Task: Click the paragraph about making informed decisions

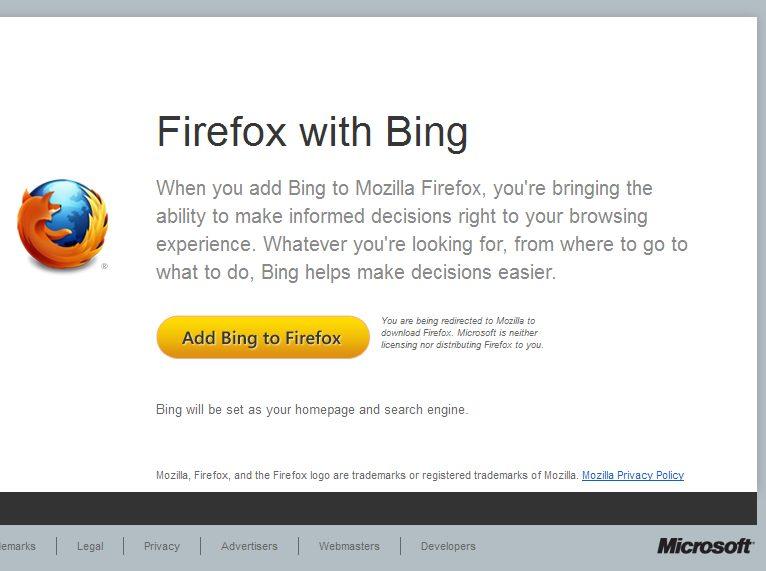Action: [422, 230]
